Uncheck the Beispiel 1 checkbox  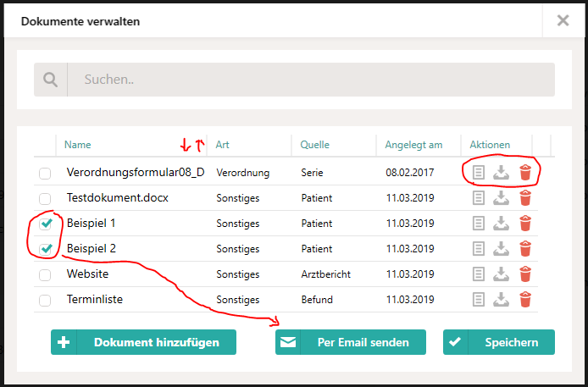coord(46,224)
